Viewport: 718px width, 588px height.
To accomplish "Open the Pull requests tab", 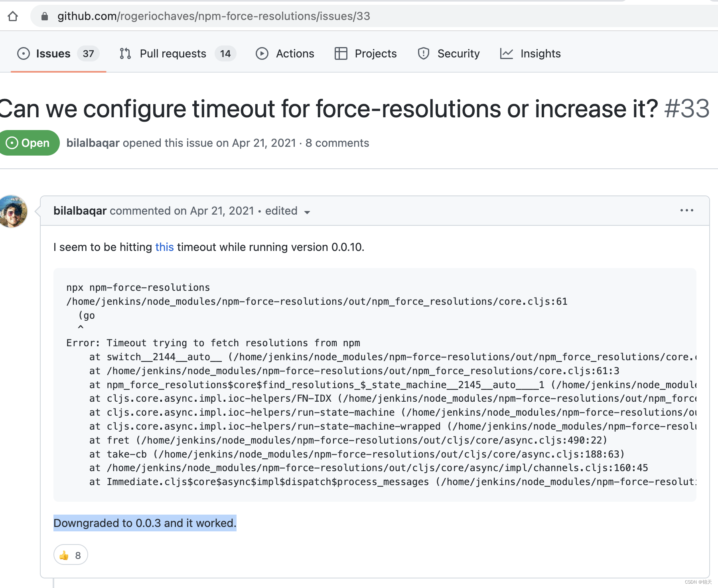I will (178, 53).
